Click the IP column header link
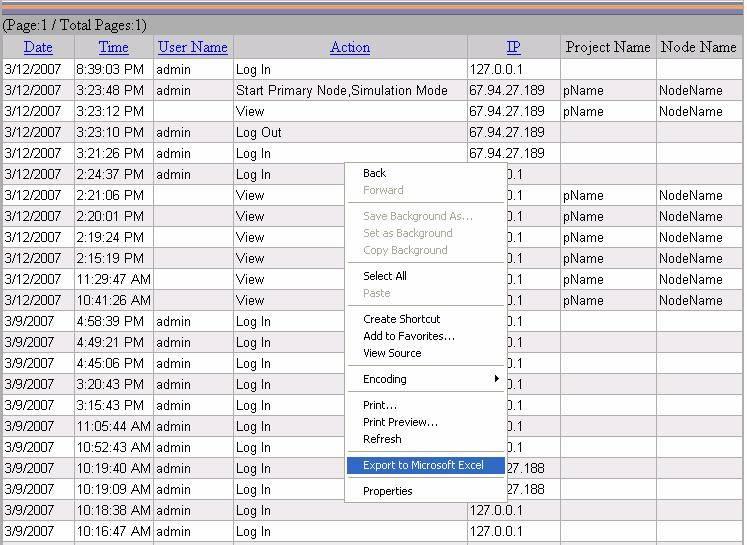Screen dimensions: 747x545 pos(513,47)
